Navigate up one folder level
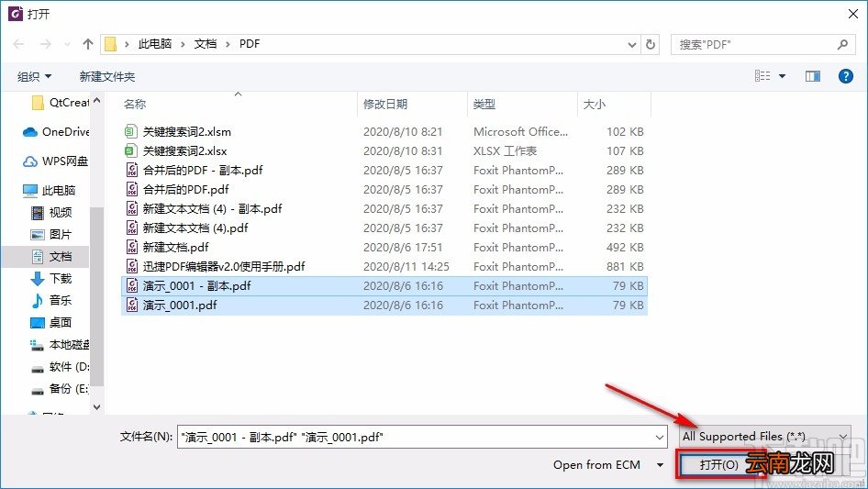Viewport: 868px width, 489px height. click(x=87, y=44)
